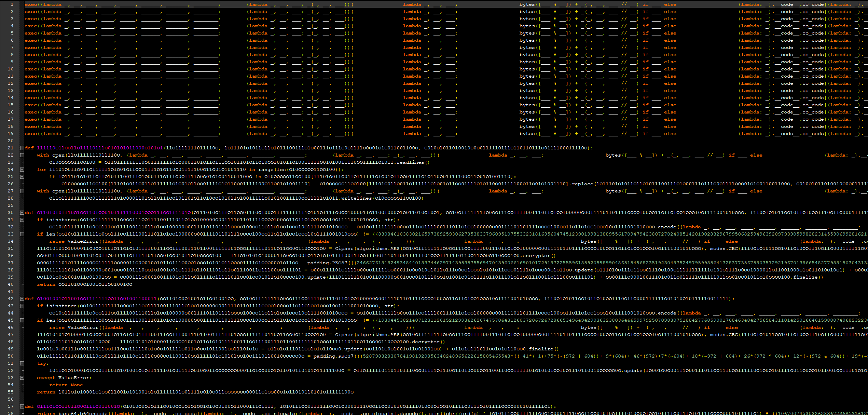868x415 pixels.
Task: Collapse the 'for' loop fold on line 24
Action: pyautogui.click(x=22, y=170)
